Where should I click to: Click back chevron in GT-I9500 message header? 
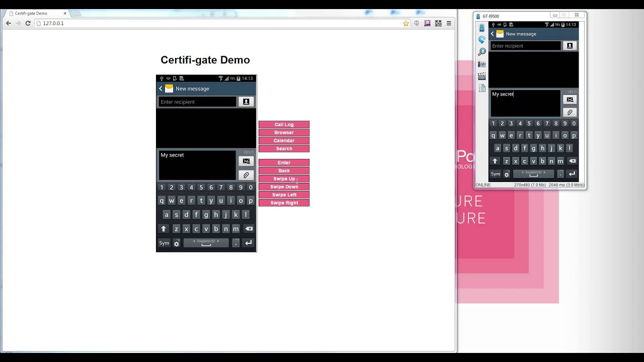493,34
